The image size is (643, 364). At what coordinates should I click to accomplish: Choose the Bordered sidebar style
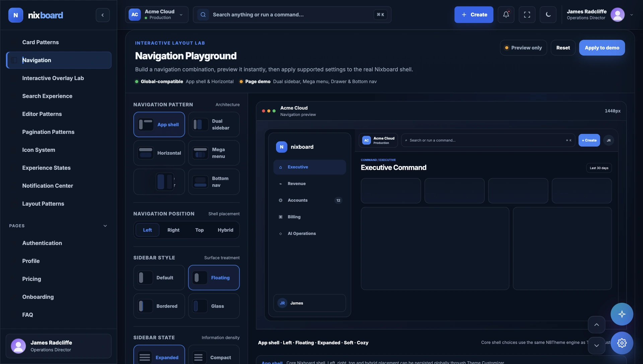[x=159, y=306]
